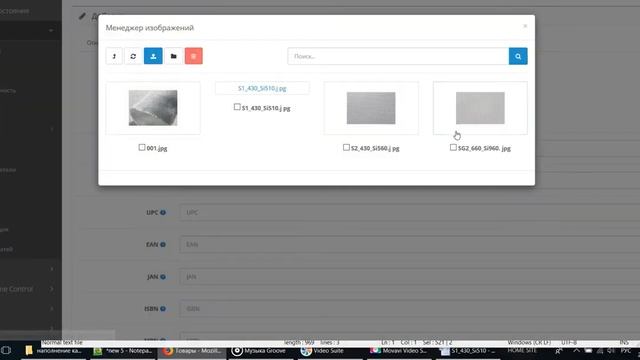Click the JAN input field
The width and height of the screenshot is (640, 360).
pos(409,276)
